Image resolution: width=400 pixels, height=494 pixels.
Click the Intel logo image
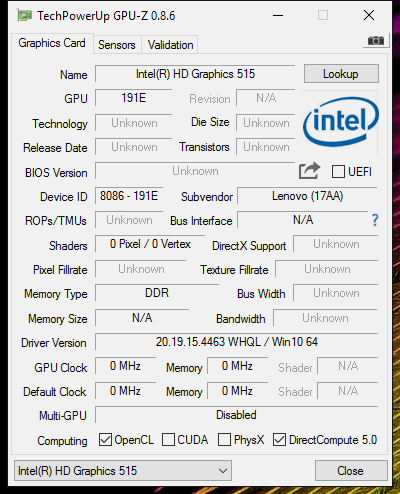341,122
